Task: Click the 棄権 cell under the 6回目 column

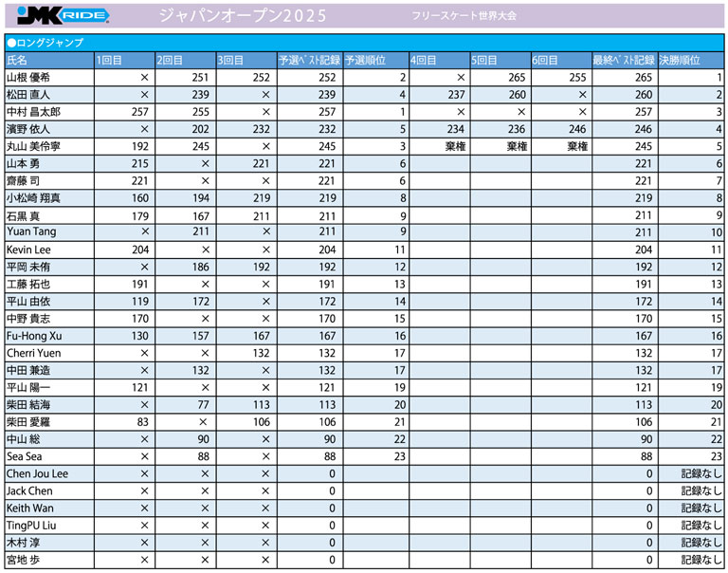Action: coord(577,146)
